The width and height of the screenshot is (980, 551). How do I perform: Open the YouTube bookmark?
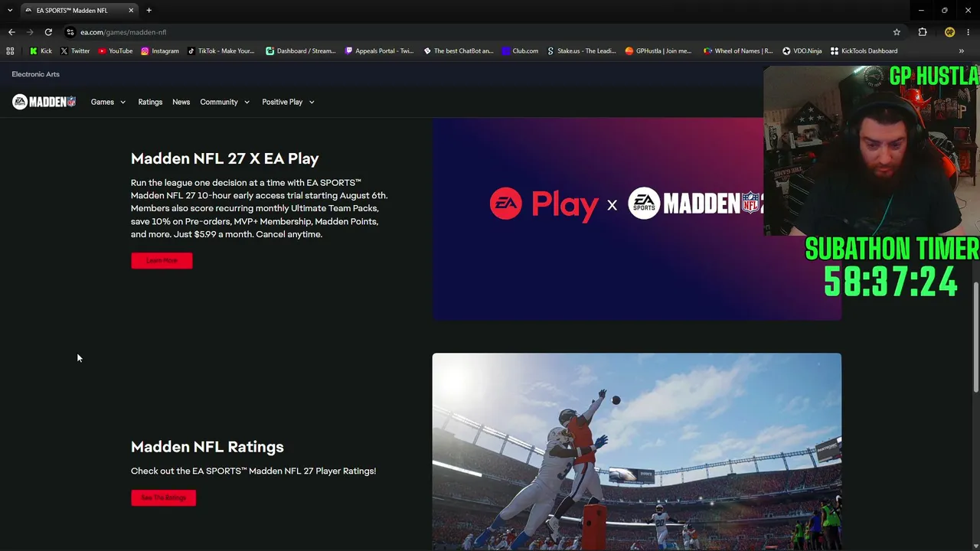tap(116, 51)
